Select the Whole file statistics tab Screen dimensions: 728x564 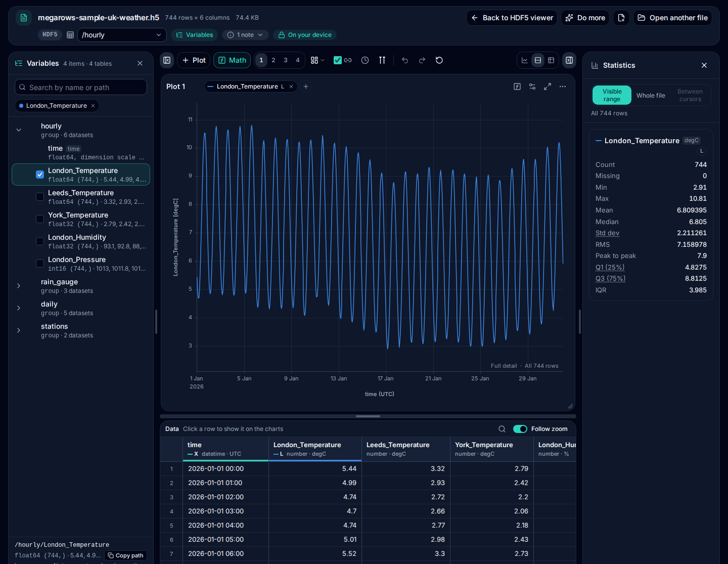651,96
